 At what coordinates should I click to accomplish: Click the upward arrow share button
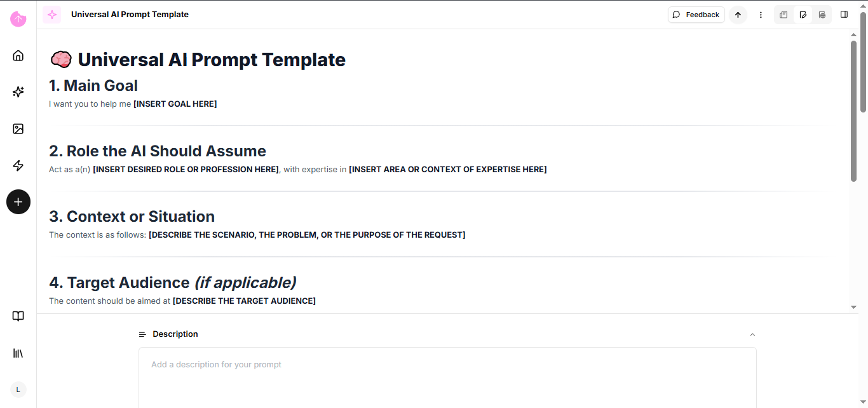(x=738, y=15)
